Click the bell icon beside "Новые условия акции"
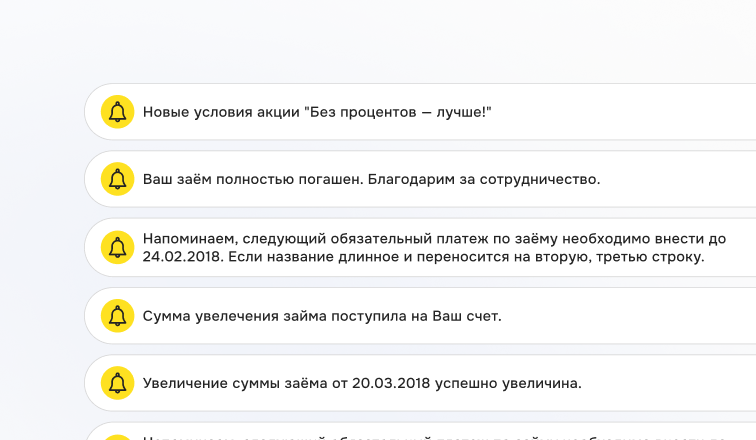The height and width of the screenshot is (440, 756). [118, 112]
